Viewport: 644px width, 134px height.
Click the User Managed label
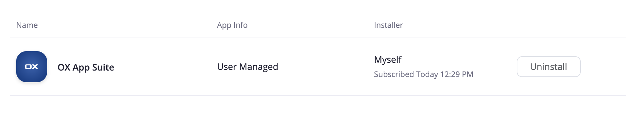pyautogui.click(x=247, y=67)
